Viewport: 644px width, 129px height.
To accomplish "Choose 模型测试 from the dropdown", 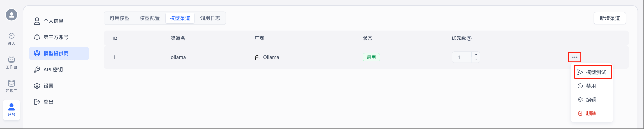I will 593,72.
